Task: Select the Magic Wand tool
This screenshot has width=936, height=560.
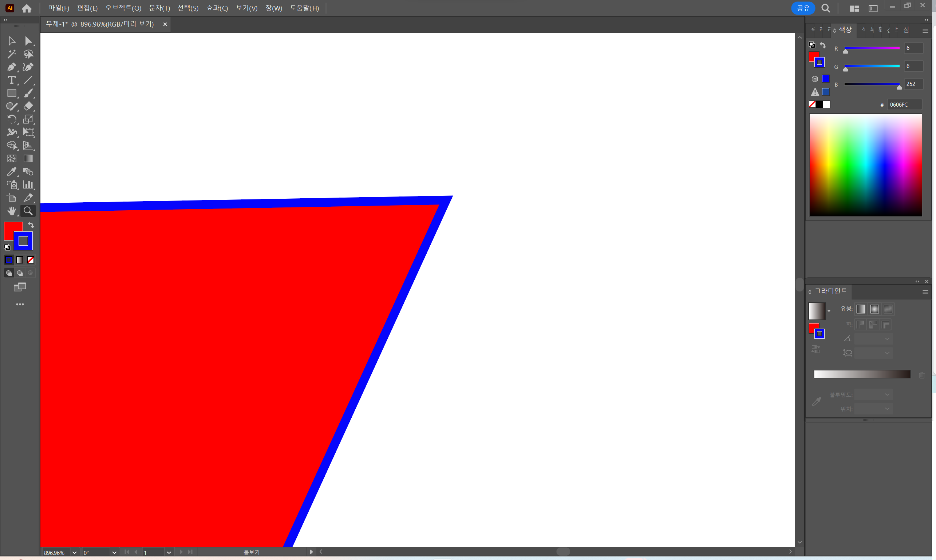Action: pos(11,54)
